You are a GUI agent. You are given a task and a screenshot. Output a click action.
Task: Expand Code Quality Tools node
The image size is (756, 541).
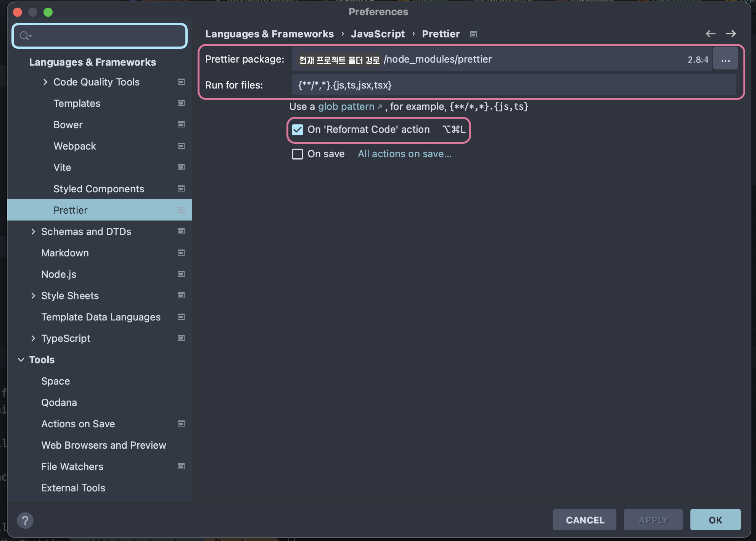point(45,82)
